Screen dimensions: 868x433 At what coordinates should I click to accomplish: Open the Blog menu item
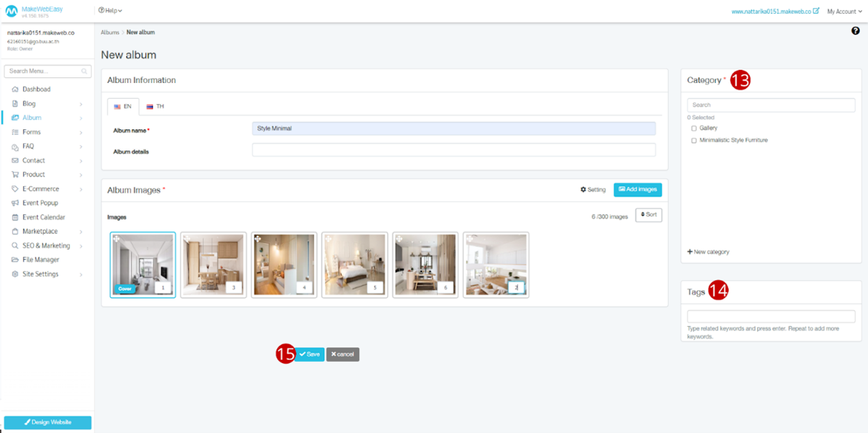[29, 104]
